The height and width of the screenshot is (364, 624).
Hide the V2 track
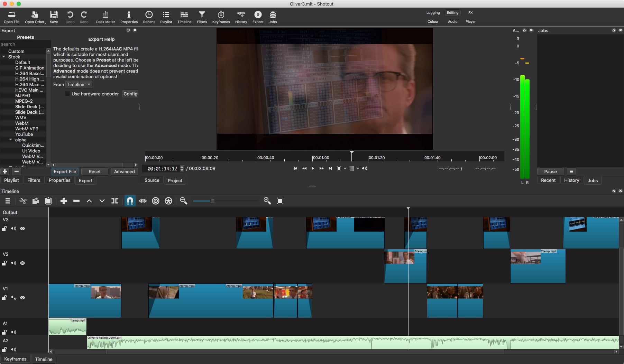22,263
